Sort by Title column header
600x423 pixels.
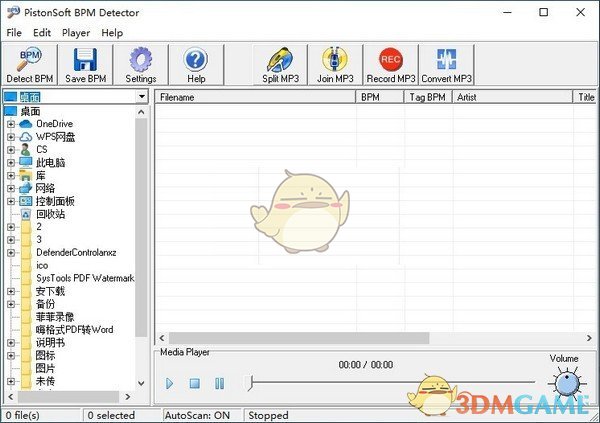coord(585,97)
